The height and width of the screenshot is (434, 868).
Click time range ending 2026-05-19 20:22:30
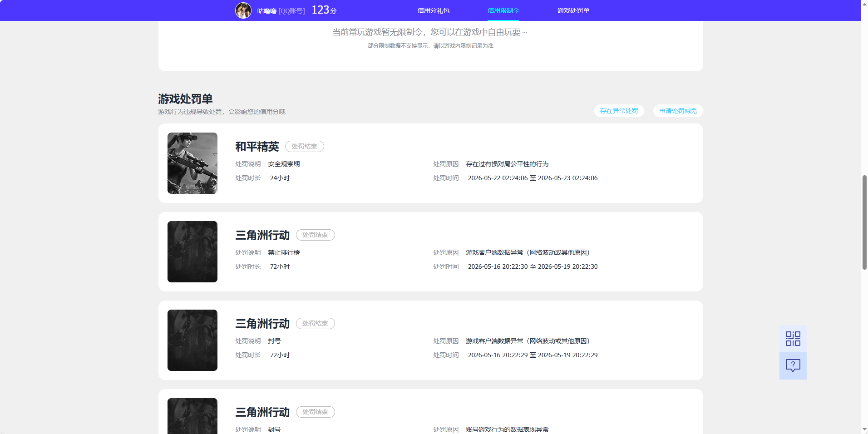click(x=533, y=266)
